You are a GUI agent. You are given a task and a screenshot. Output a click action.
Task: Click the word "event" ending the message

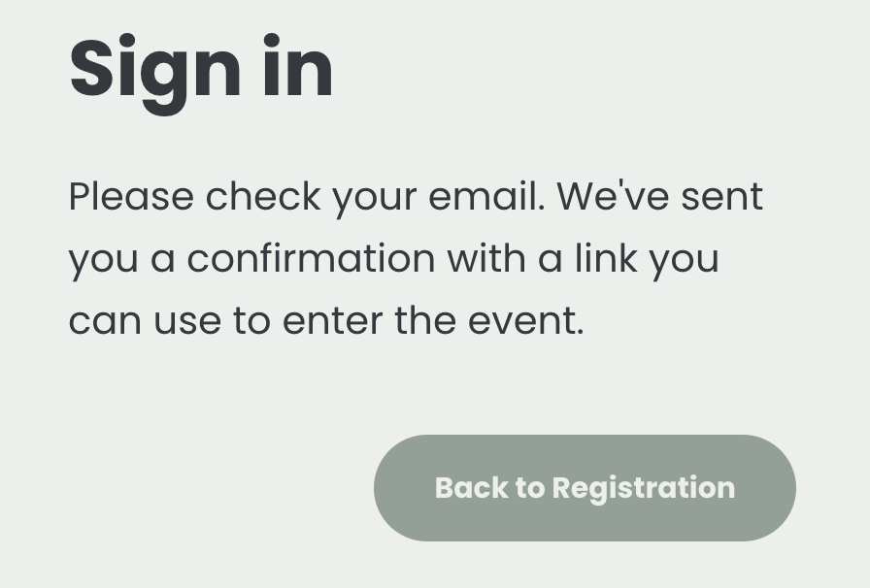point(525,320)
